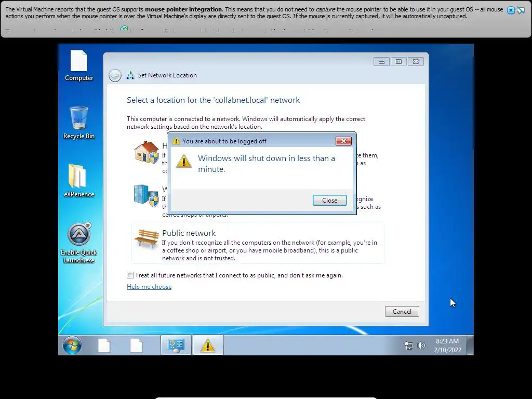Dismiss the VirtualBox mouse integration notice
The width and height of the screenshot is (532, 399).
click(511, 10)
